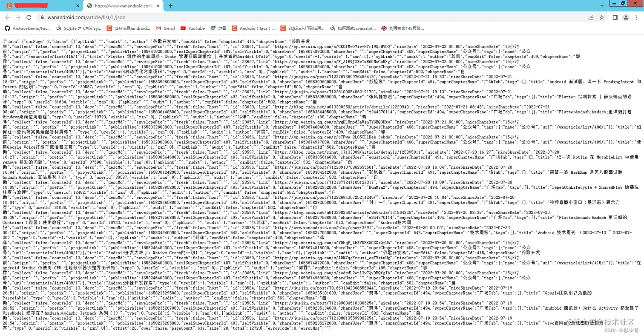Screen dimensions: 644x336
Task: Click the text "Google Voice打造车载语音交互"
Action: 39,146
